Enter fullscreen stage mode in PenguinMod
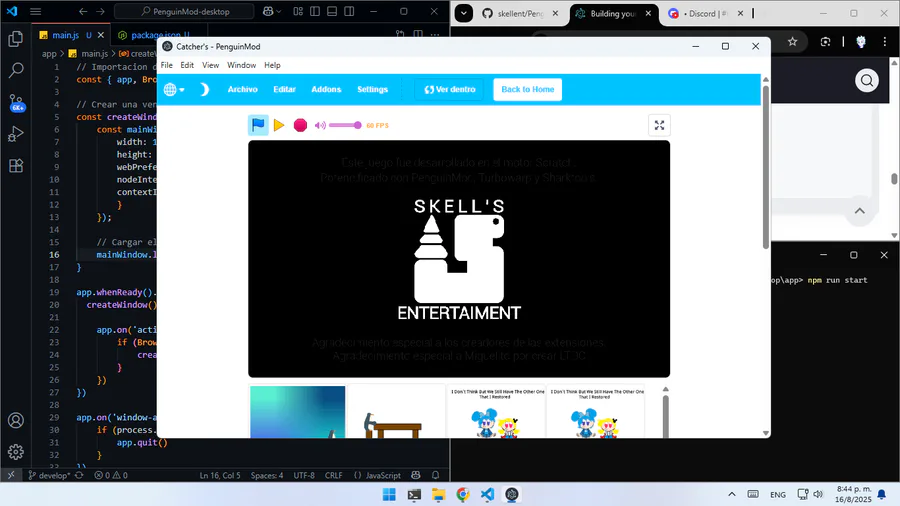Image resolution: width=900 pixels, height=506 pixels. pyautogui.click(x=659, y=125)
